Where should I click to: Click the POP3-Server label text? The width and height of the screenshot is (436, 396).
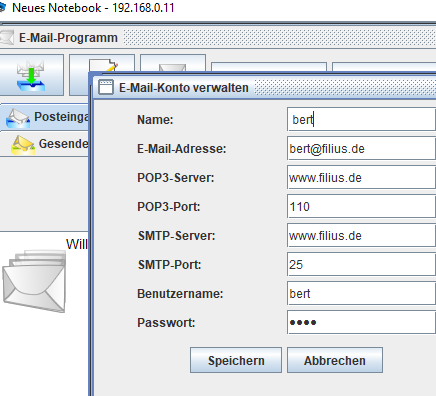point(176,178)
